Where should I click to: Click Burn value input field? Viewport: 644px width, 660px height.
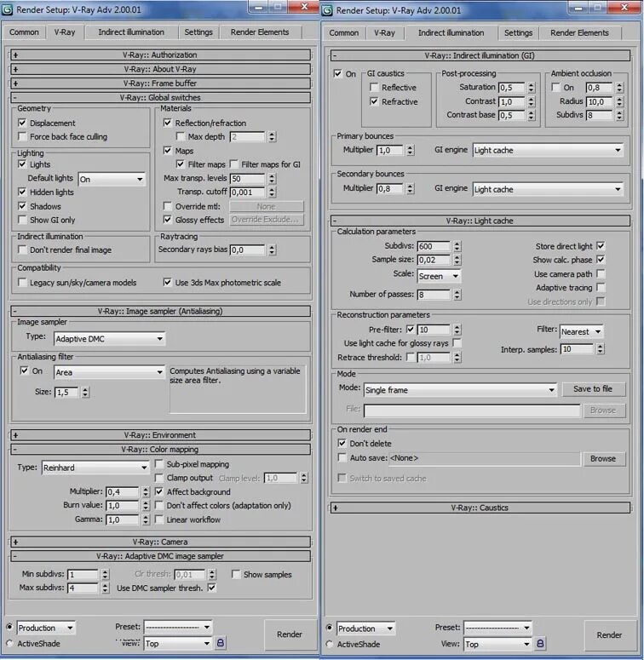123,506
